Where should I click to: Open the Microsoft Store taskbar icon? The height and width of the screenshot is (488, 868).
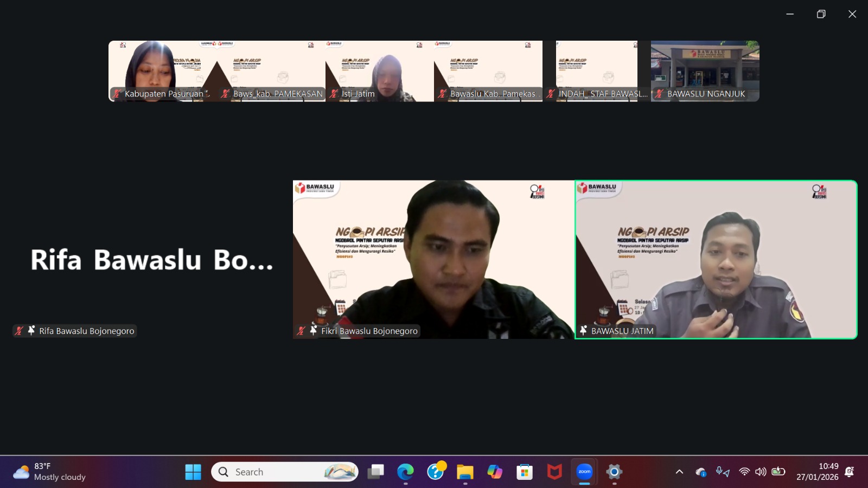tap(525, 472)
